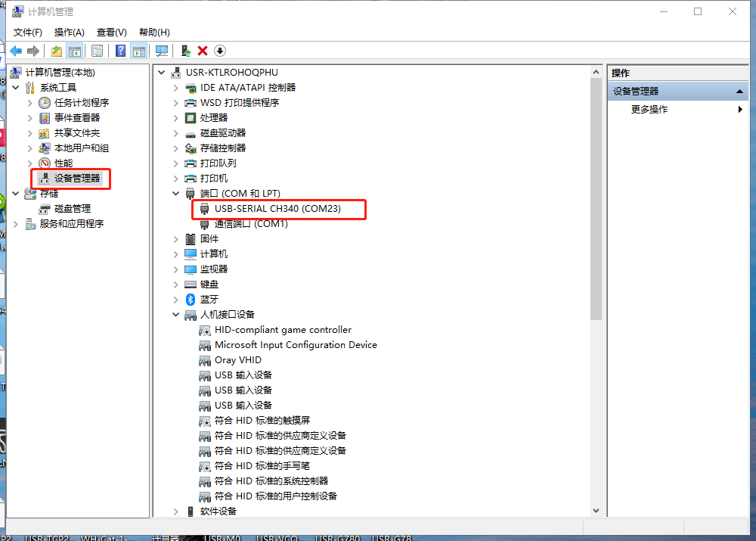Screen dimensions: 756x541
Task: Click the firmware category icon
Action: pos(191,239)
